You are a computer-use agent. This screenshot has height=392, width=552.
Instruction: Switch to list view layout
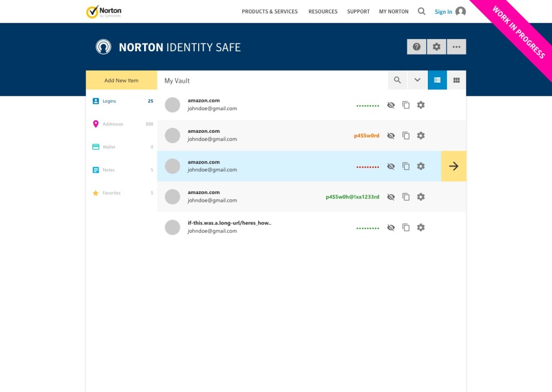coord(437,80)
